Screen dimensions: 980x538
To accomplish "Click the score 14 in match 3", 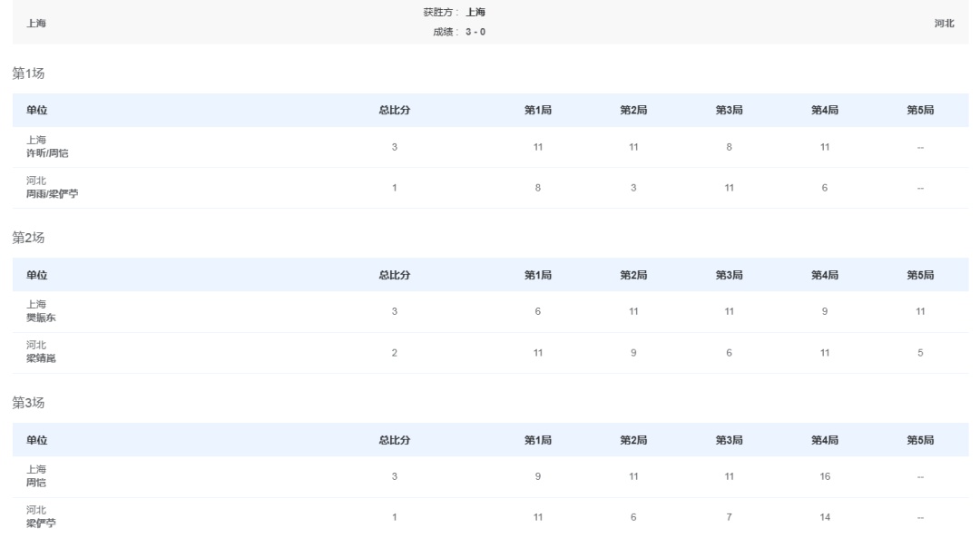I will coord(825,516).
